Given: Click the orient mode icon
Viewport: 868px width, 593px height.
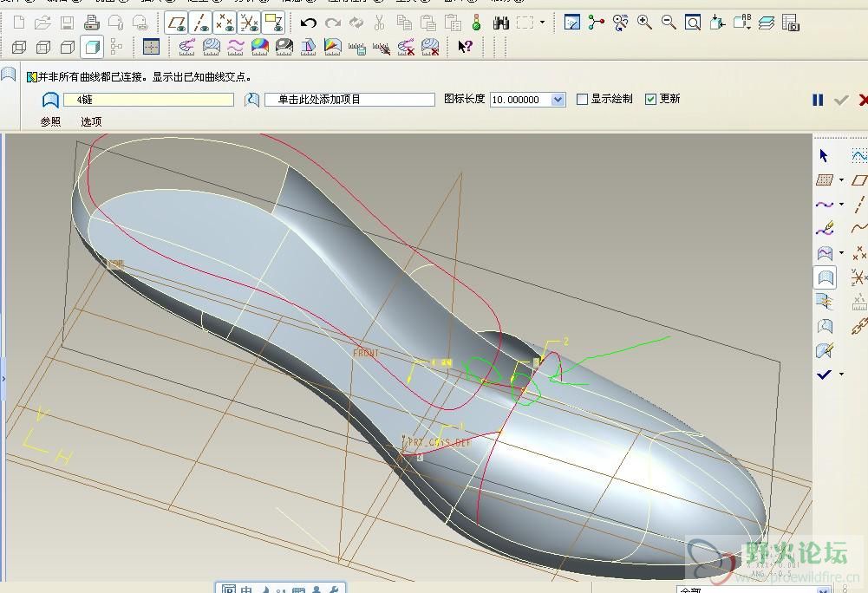Looking at the screenshot, I should [621, 23].
